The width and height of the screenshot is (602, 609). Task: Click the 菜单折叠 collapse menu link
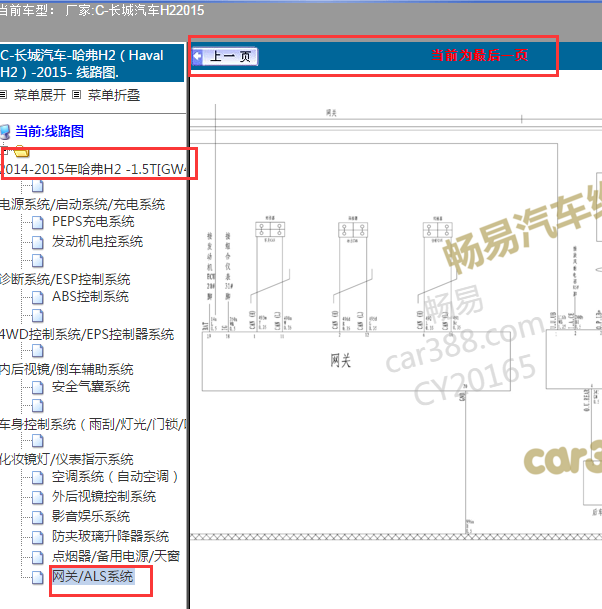coord(114,95)
